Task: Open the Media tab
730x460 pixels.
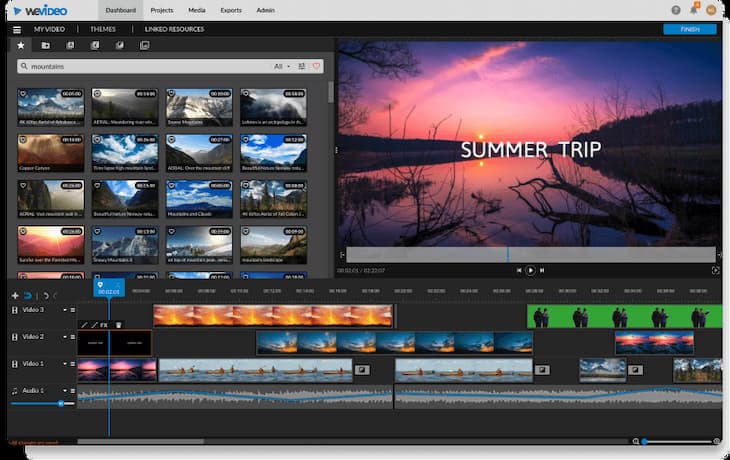Action: (x=197, y=10)
